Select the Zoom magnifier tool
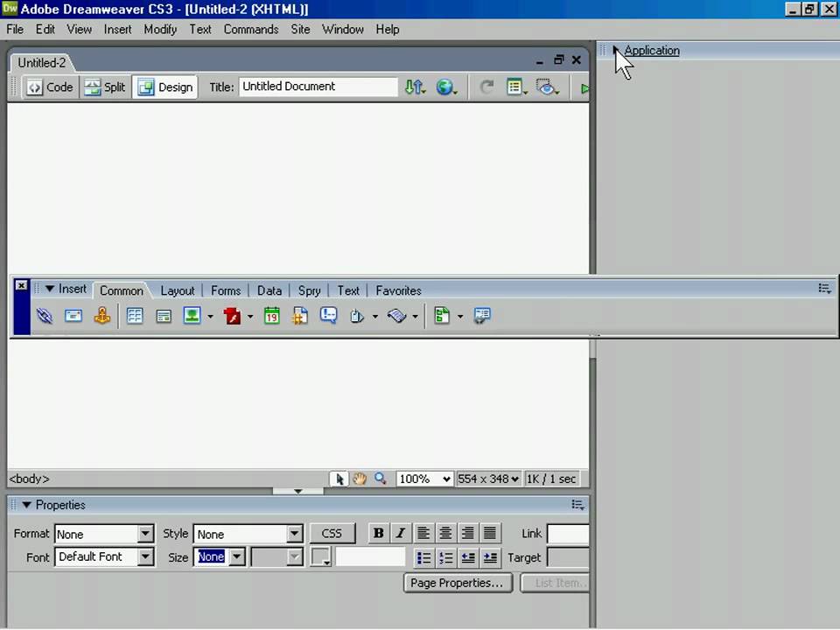Viewport: 840px width, 630px height. pyautogui.click(x=381, y=479)
